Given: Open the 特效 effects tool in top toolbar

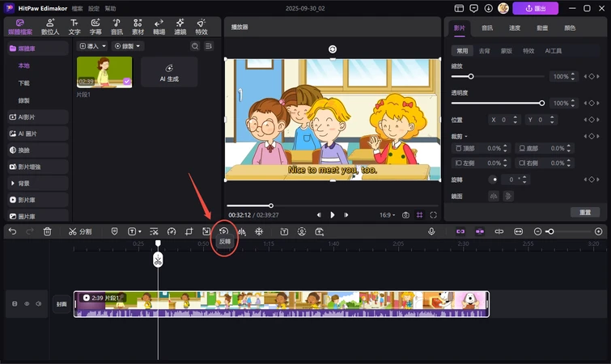Looking at the screenshot, I should click(202, 26).
